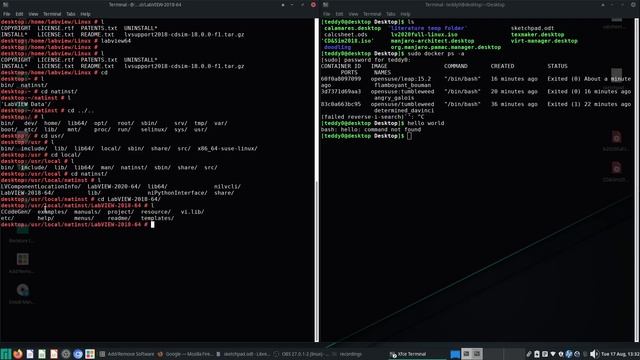
Task: Open Help menu in right terminal window
Action: (x=405, y=14)
